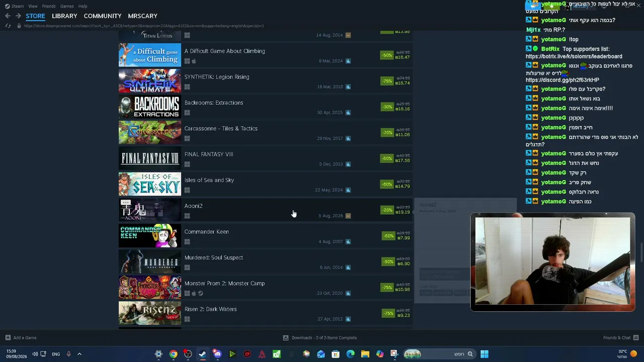
Task: Switch to the STORE tab
Action: click(x=35, y=16)
